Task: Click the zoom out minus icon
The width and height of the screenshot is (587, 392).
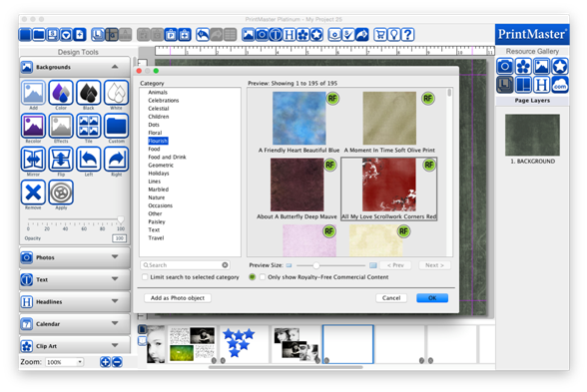Action: coord(117,362)
